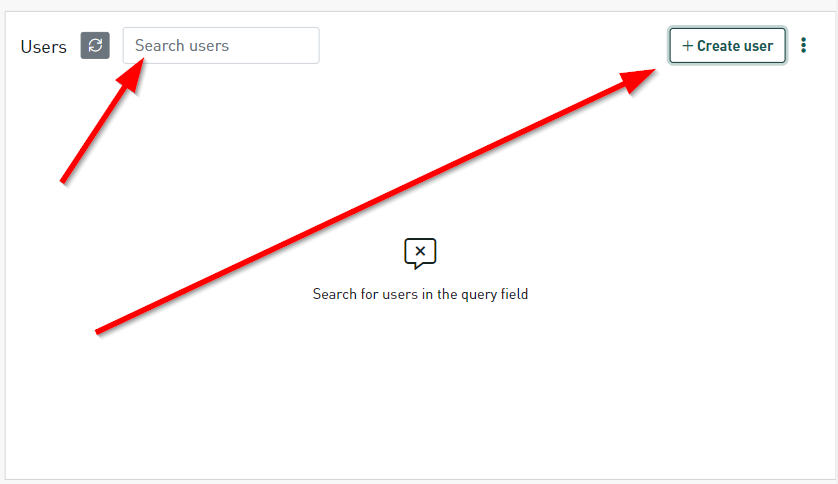Focus the Search users query box
This screenshot has width=838, height=484.
[x=221, y=45]
